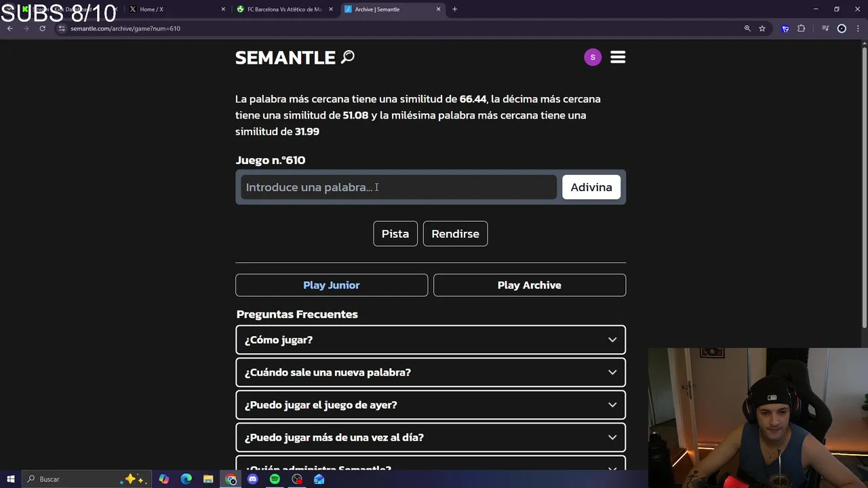Click the address bar URL semantle.com/archive
The width and height of the screenshot is (868, 488).
tap(125, 28)
